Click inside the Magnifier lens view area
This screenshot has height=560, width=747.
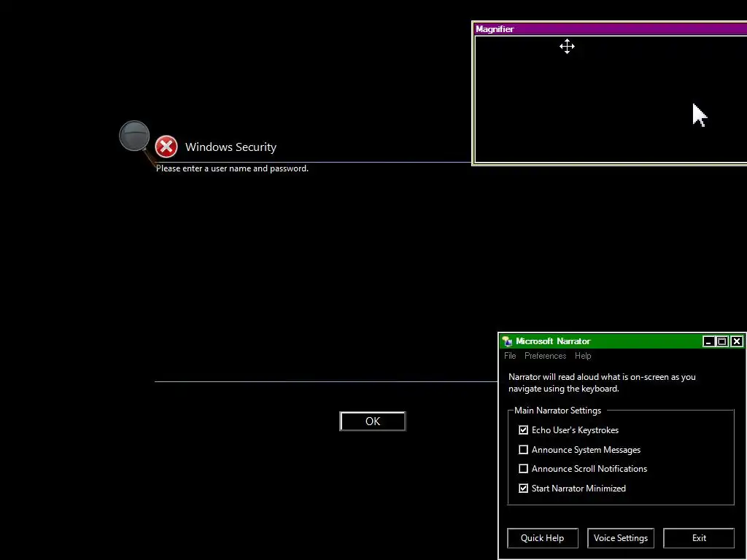point(611,99)
